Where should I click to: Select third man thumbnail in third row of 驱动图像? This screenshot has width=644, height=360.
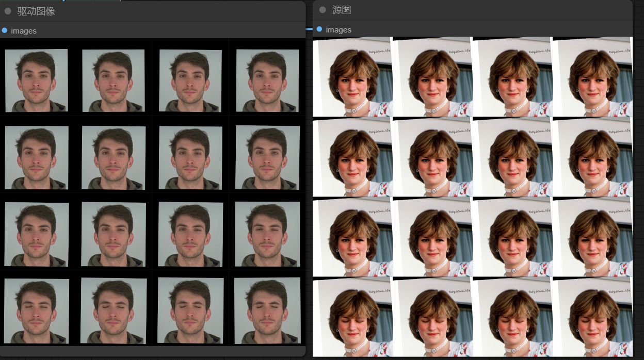(x=190, y=234)
